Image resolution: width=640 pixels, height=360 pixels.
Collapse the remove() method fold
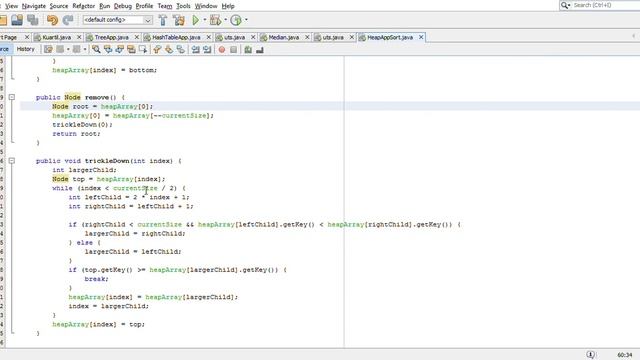coord(12,97)
